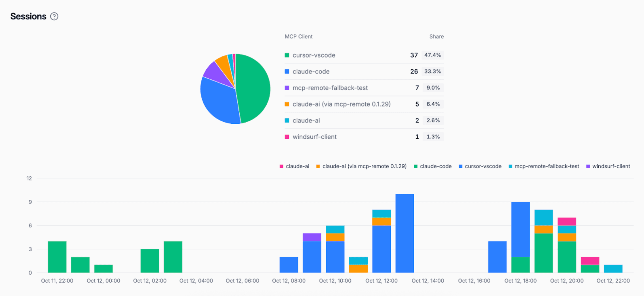Click the pink windsurf-client legend square

[x=287, y=137]
